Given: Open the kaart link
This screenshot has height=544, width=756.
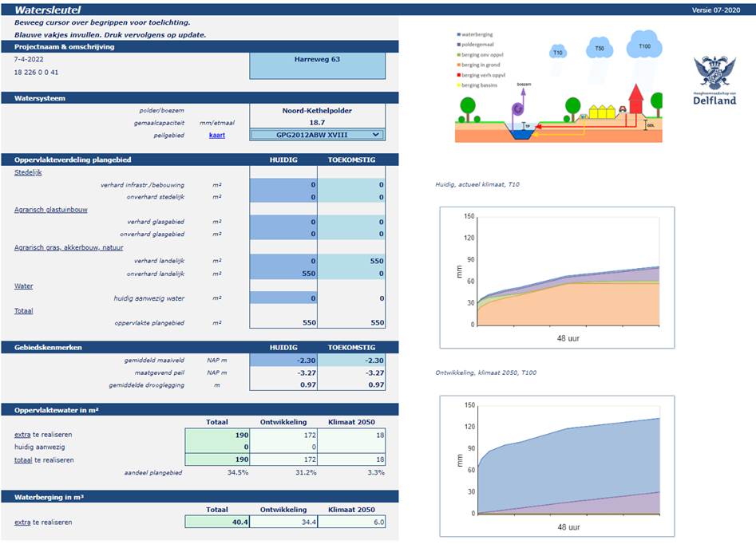Looking at the screenshot, I should tap(217, 136).
